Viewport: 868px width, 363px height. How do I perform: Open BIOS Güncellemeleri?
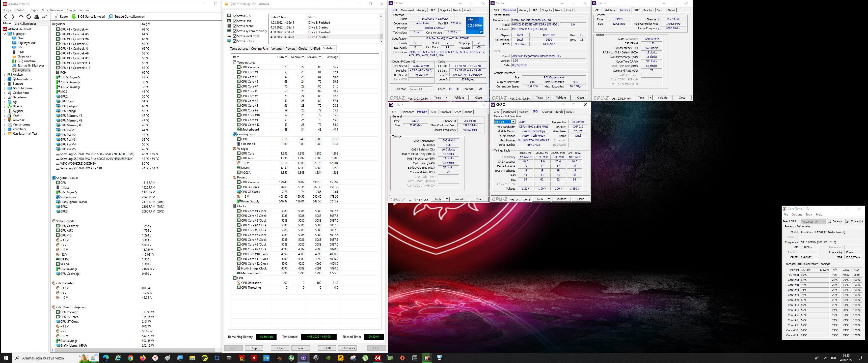pyautogui.click(x=88, y=16)
